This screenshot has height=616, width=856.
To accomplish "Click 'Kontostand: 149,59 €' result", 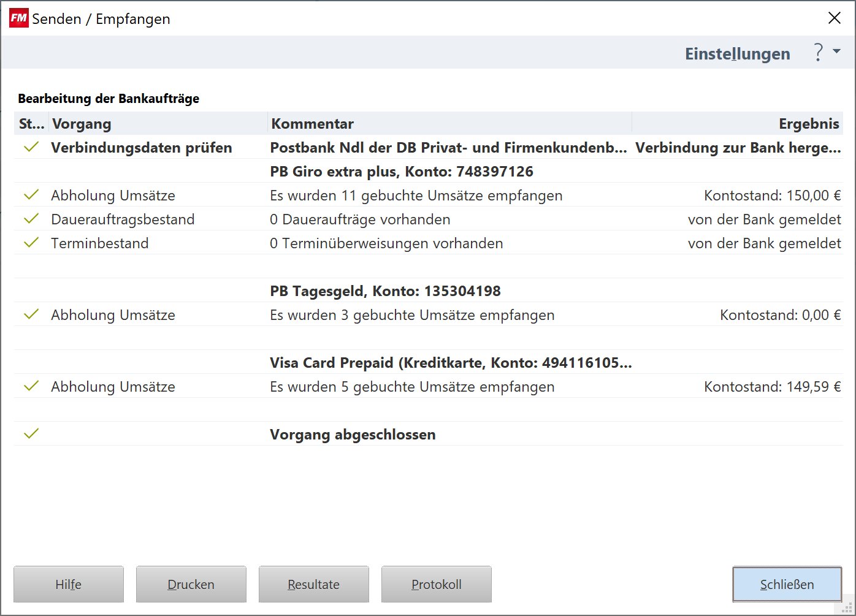I will click(x=773, y=387).
